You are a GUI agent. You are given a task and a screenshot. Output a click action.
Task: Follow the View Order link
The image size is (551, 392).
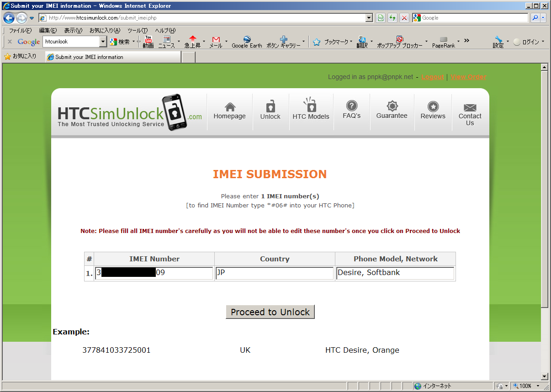(468, 77)
